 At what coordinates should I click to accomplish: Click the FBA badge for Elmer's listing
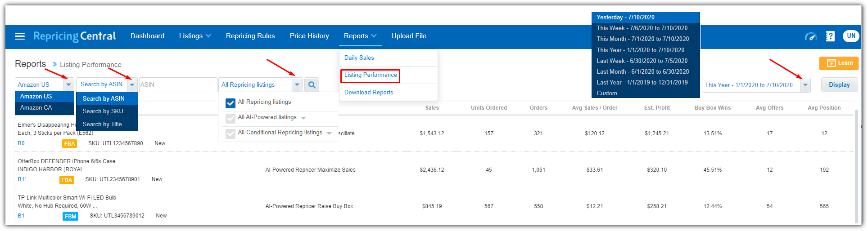(x=69, y=144)
